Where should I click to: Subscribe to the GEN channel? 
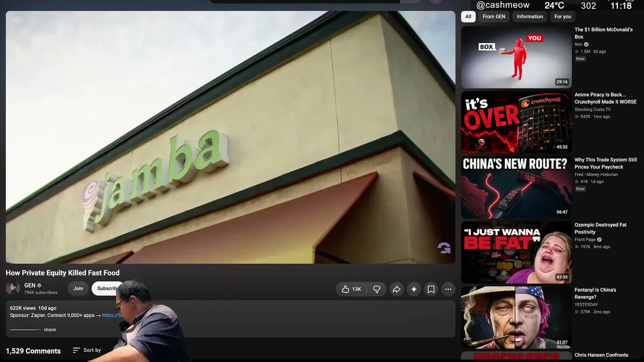(107, 289)
